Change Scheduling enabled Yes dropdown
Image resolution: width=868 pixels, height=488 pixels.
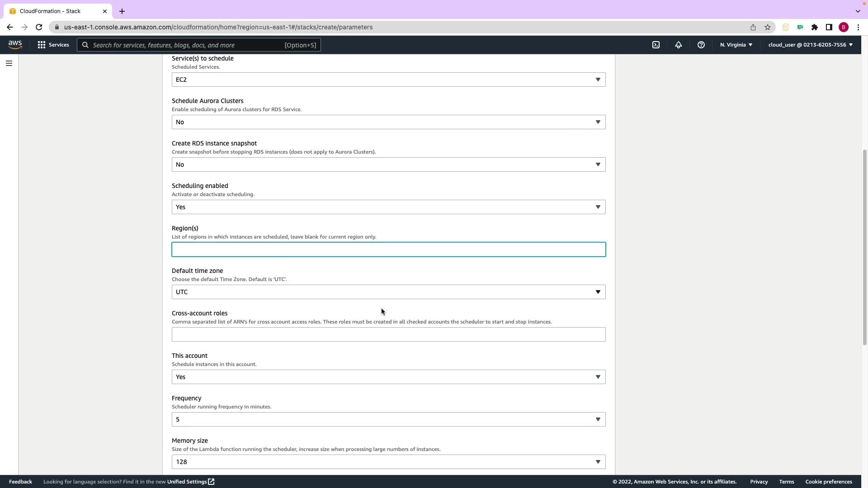tap(388, 207)
